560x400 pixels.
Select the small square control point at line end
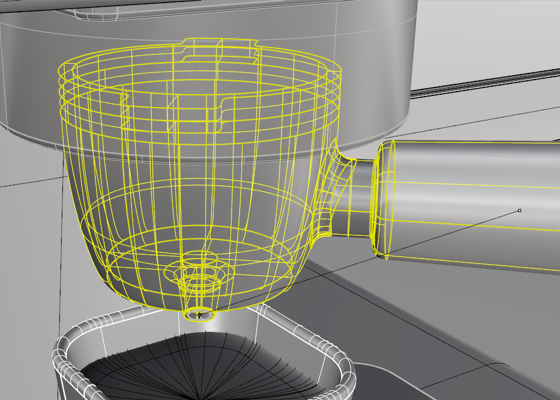[x=519, y=211]
